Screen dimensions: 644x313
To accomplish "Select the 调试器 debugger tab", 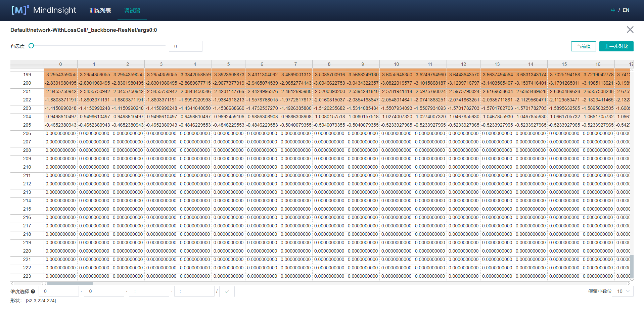I will [x=132, y=10].
